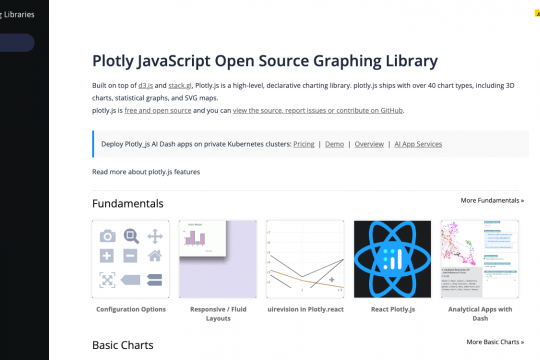540x360 pixels.
Task: Click the React atom logo thumbnail
Action: point(392,259)
